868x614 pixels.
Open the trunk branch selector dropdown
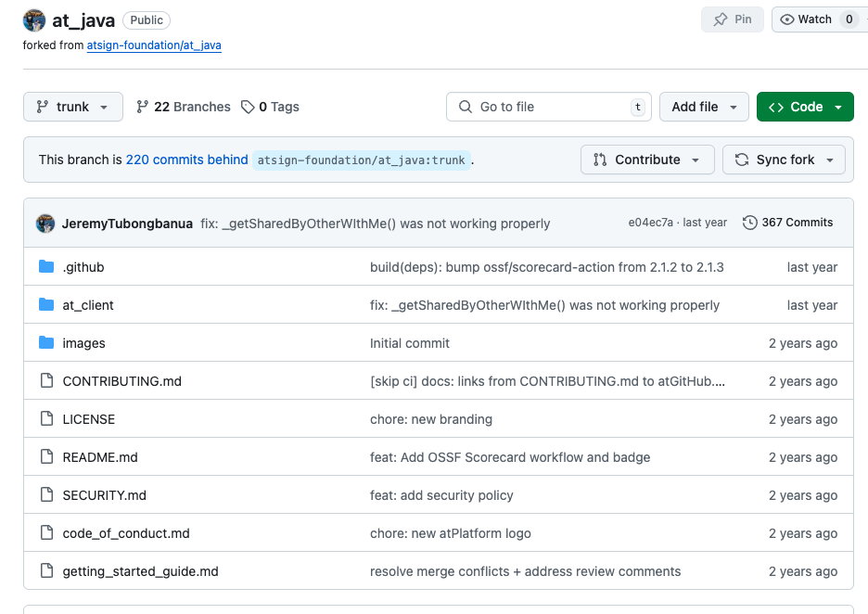(73, 107)
